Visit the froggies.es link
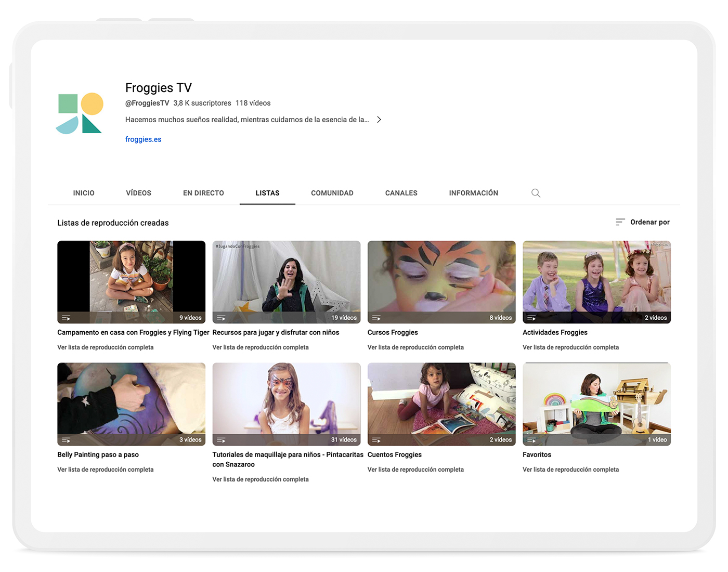 pyautogui.click(x=143, y=139)
